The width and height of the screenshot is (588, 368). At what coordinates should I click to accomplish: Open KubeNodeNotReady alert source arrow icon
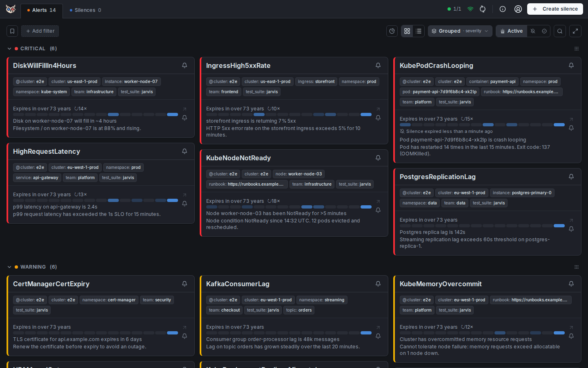click(378, 202)
